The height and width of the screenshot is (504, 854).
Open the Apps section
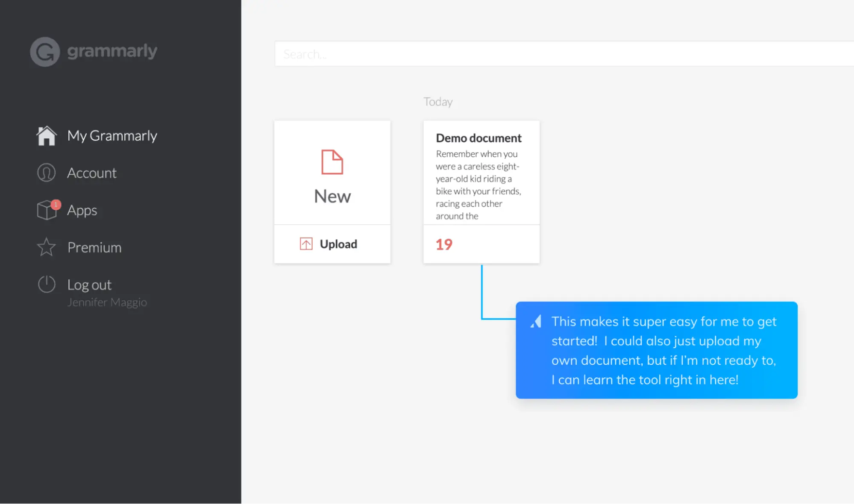pyautogui.click(x=82, y=210)
